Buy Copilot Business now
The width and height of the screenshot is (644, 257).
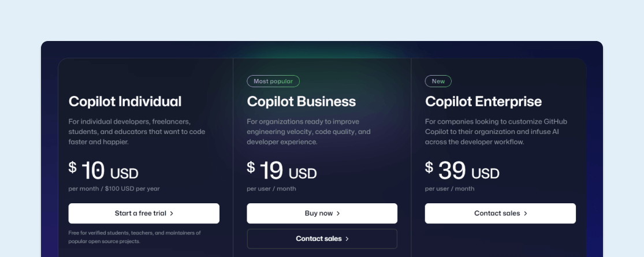pos(322,214)
